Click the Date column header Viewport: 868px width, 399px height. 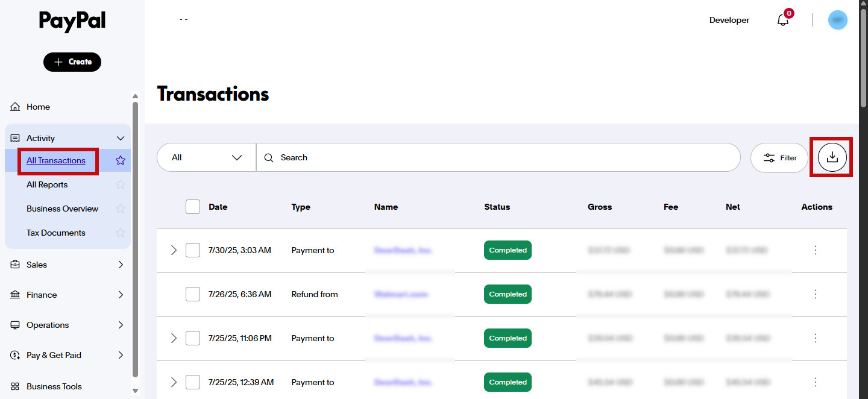218,207
